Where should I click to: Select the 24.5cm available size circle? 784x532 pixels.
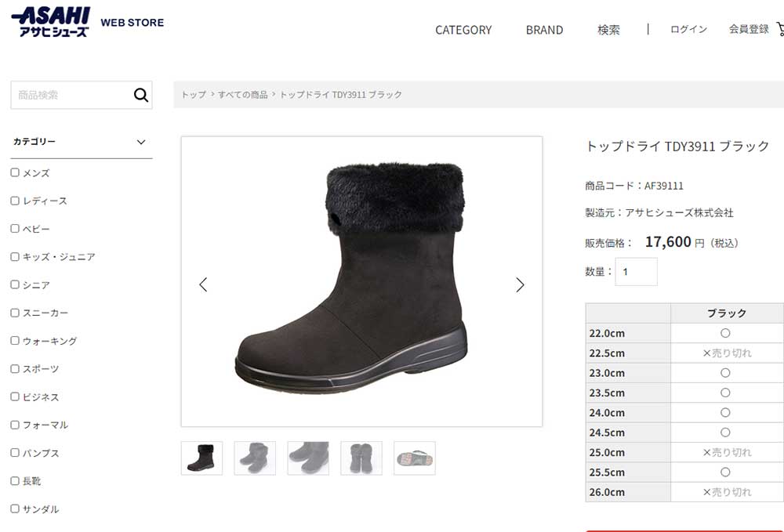[x=725, y=432]
